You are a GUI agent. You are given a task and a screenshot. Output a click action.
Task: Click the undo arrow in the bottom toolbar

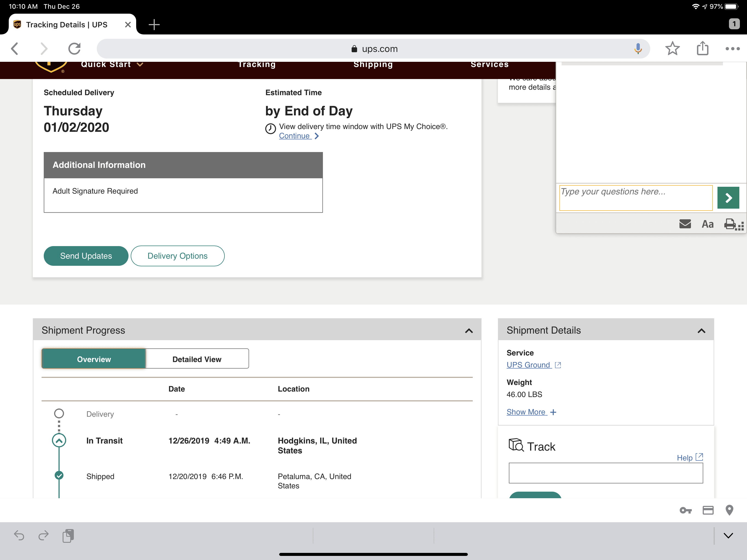(19, 536)
